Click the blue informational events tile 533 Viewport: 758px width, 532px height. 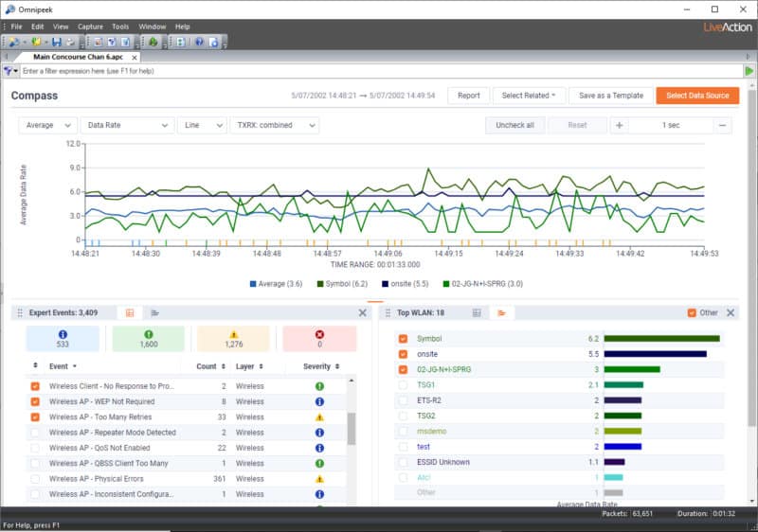click(63, 339)
